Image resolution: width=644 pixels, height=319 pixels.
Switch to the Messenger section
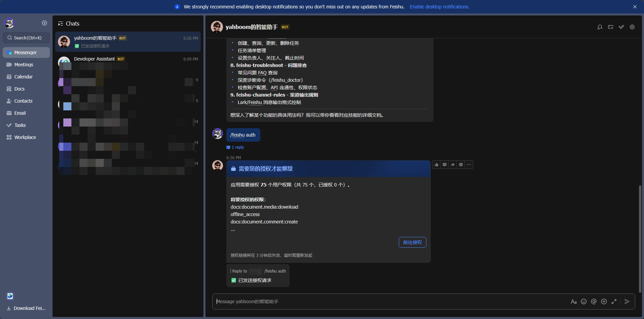[26, 52]
